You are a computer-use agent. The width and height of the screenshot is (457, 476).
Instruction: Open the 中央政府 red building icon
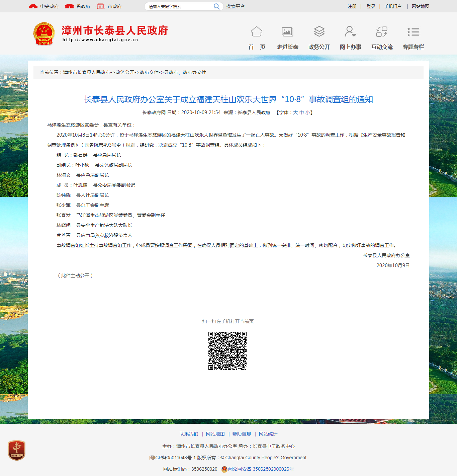(33, 6)
